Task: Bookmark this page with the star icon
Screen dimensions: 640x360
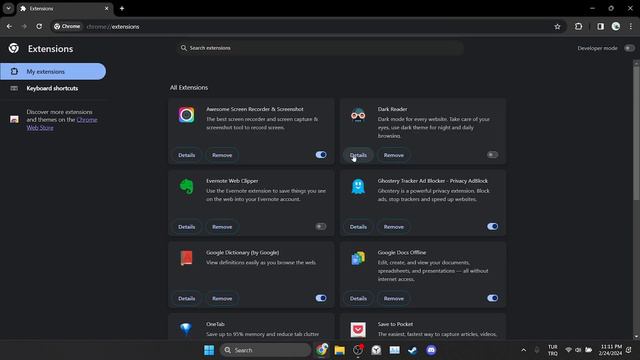Action: click(557, 27)
